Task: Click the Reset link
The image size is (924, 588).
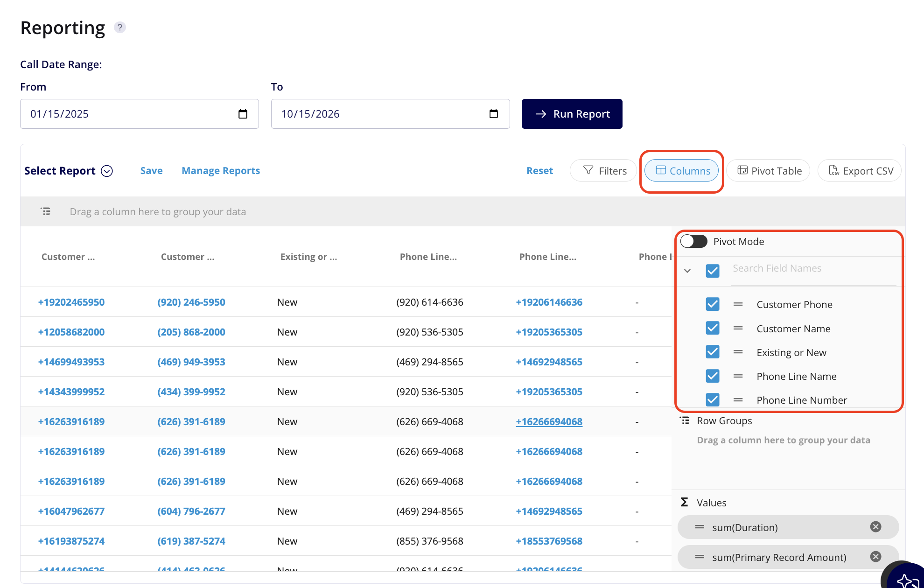Action: click(539, 171)
